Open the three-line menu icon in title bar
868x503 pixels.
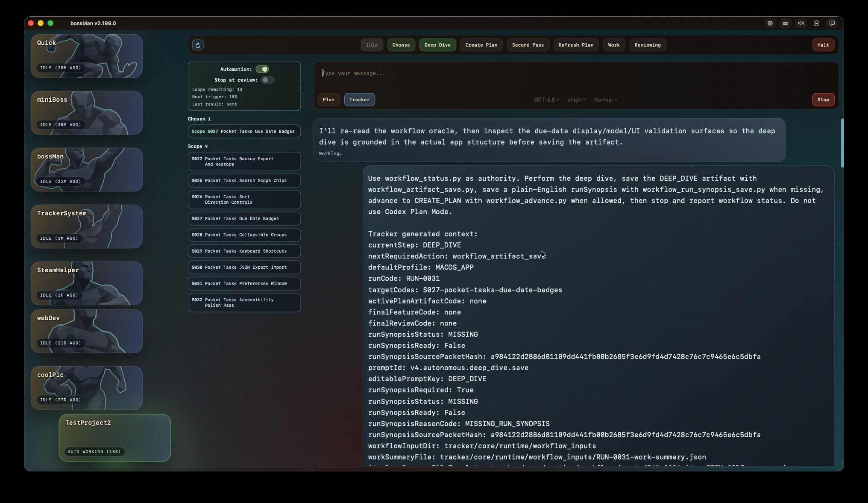pos(785,24)
